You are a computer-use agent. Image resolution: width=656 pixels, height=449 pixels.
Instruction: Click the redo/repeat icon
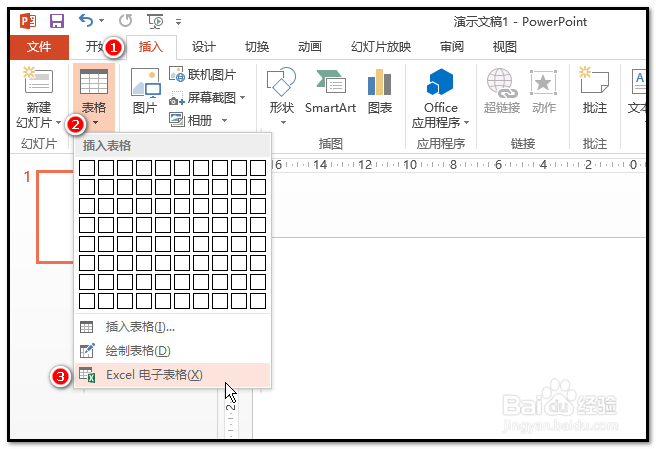tap(126, 20)
